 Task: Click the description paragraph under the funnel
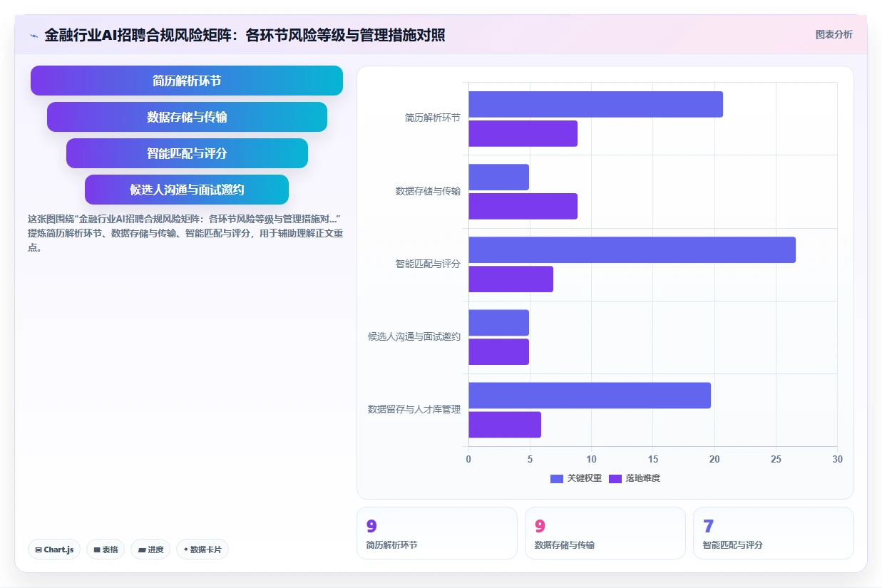click(x=185, y=233)
